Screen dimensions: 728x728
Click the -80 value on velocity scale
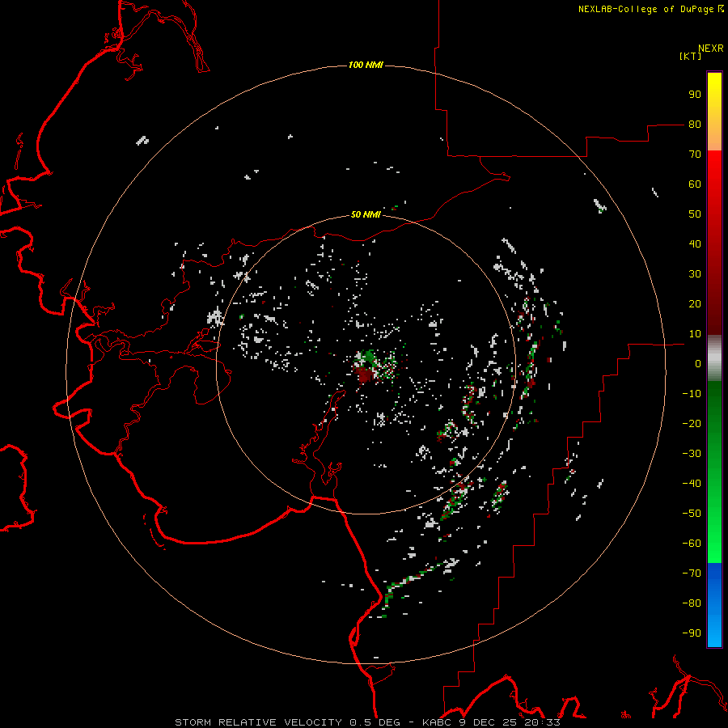point(692,603)
